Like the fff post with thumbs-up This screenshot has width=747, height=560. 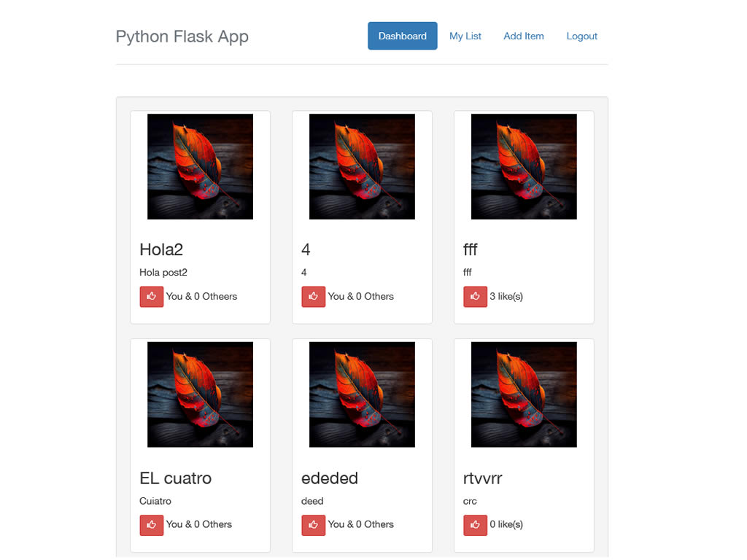tap(475, 297)
